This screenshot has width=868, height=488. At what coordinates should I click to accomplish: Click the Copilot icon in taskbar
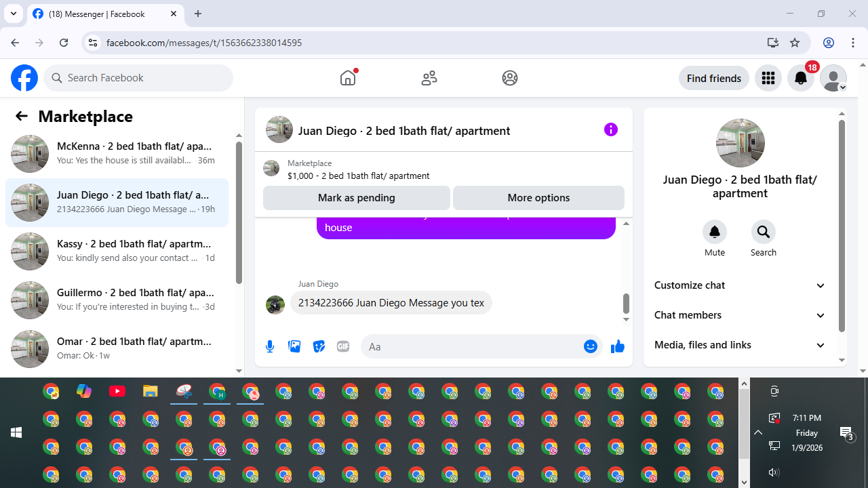point(84,391)
